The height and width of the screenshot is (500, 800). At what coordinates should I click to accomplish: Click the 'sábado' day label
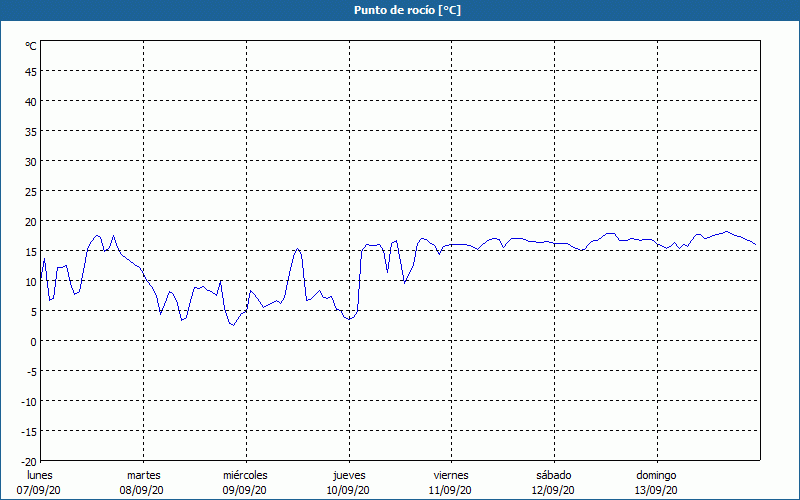(553, 475)
